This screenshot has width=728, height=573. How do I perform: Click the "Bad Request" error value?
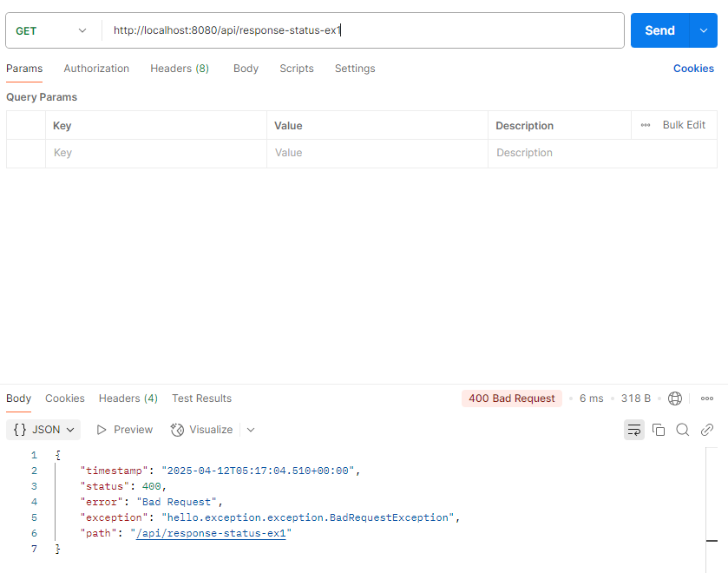[176, 502]
